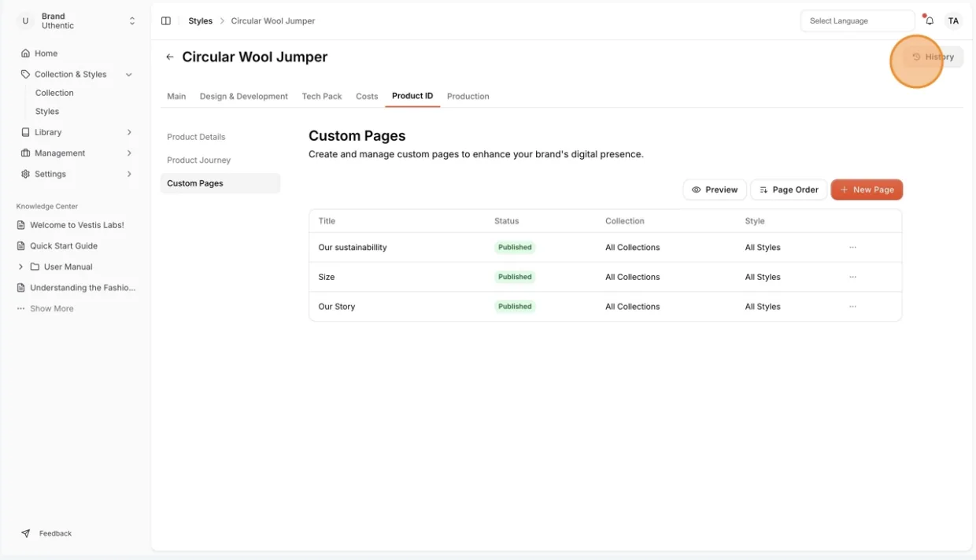
Task: Open row actions for Size page
Action: (852, 277)
